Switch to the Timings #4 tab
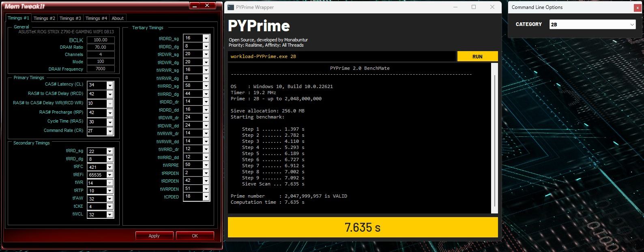This screenshot has width=644, height=252. tap(96, 18)
